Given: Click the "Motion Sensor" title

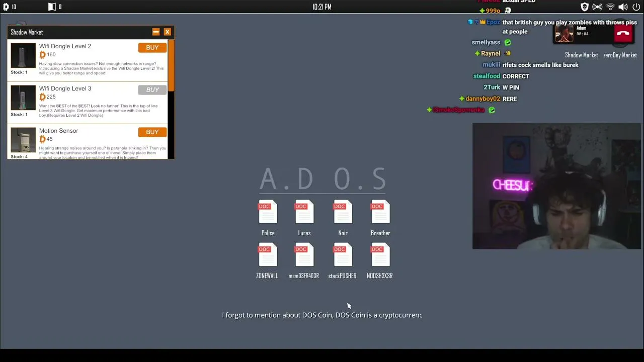Looking at the screenshot, I should [58, 131].
